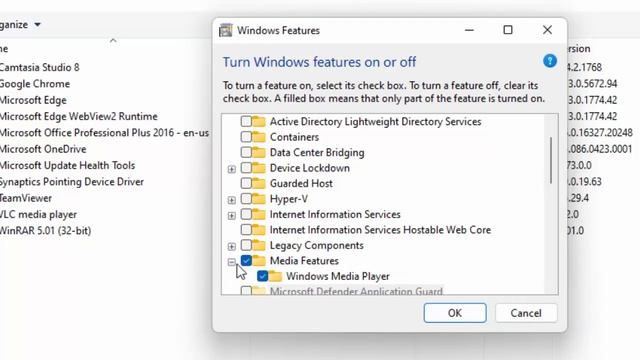
Task: Click folder icon beside Internet Information Services Hostable Web Core
Action: pos(259,230)
